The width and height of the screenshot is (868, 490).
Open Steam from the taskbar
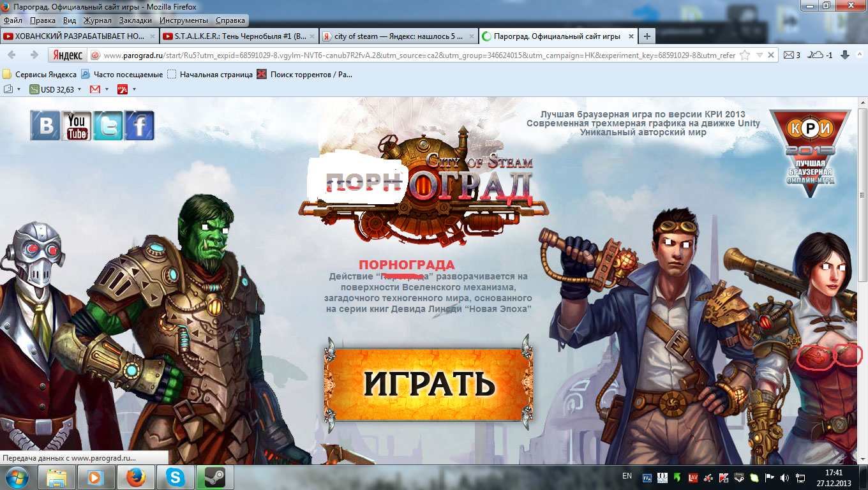(215, 477)
